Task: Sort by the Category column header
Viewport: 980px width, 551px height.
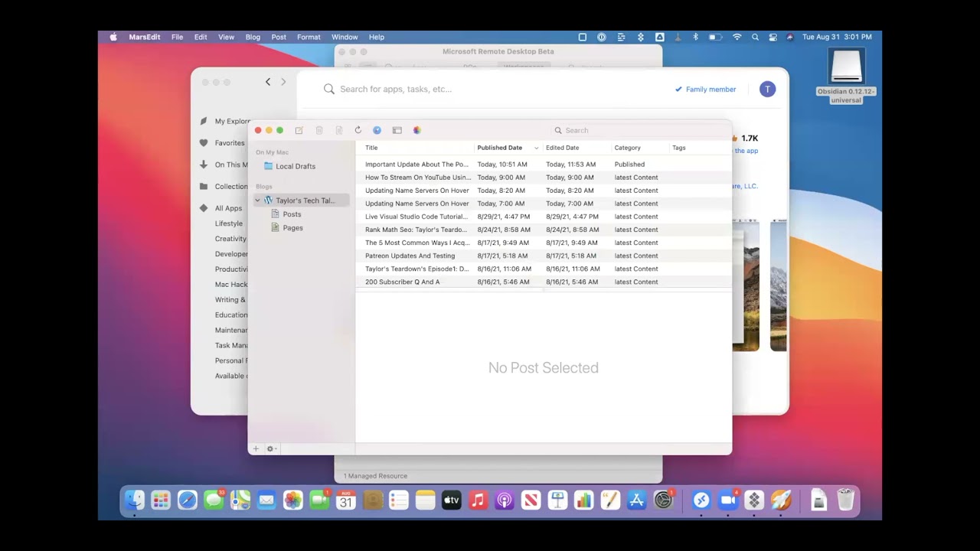Action: [x=627, y=148]
